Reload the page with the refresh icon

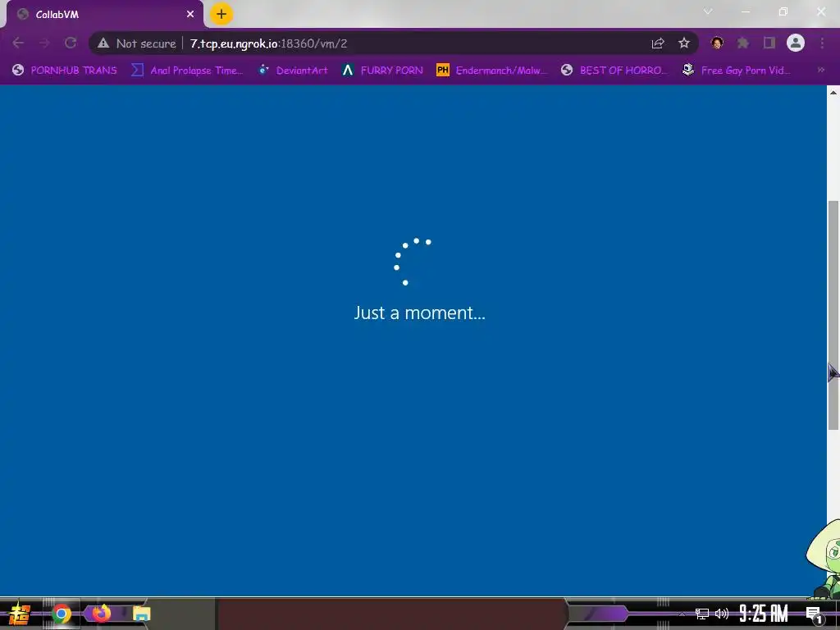tap(71, 43)
